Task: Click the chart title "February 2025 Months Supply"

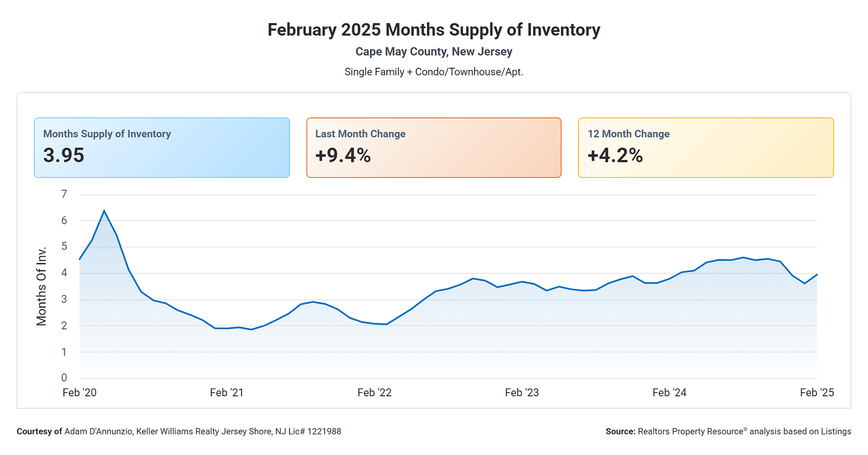Action: coord(433,30)
